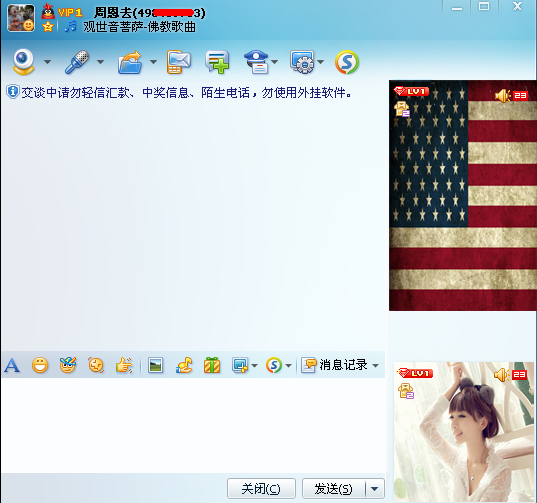Expand the video call options arrow
The height and width of the screenshot is (503, 537).
pyautogui.click(x=48, y=62)
